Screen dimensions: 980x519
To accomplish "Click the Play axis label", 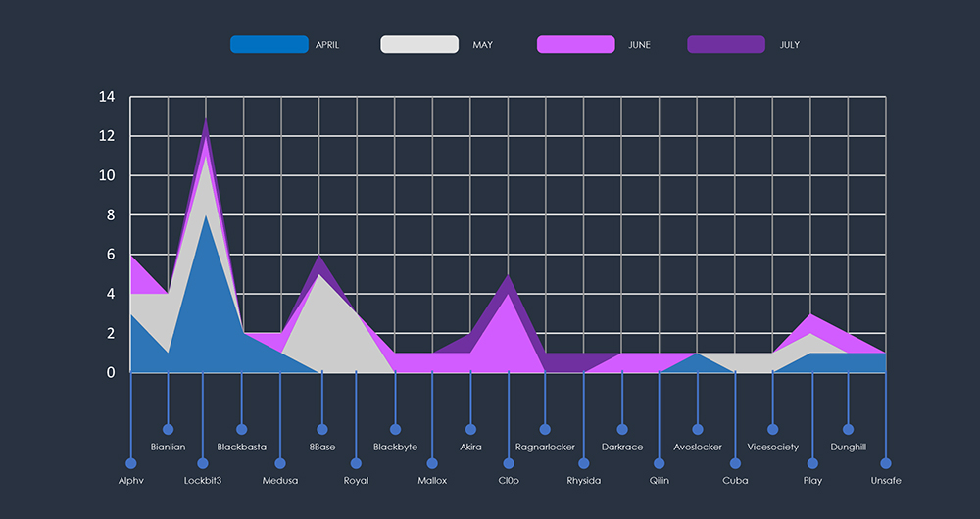I will 812,481.
